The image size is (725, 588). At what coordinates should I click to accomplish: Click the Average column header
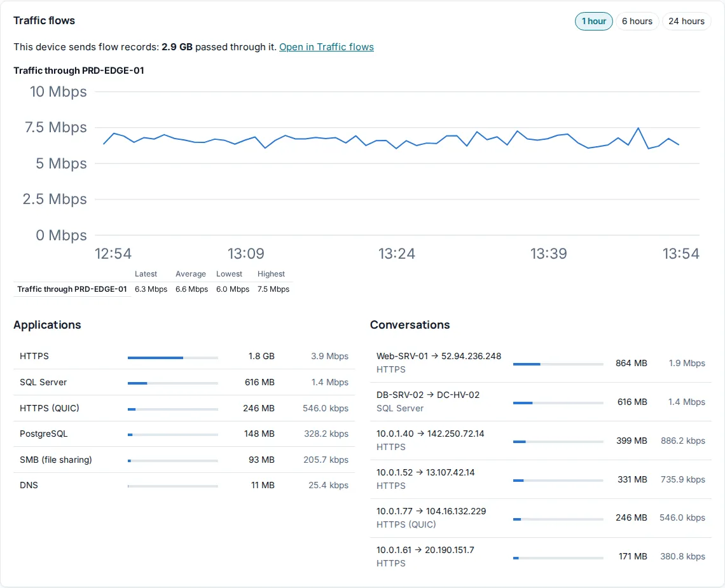(191, 274)
